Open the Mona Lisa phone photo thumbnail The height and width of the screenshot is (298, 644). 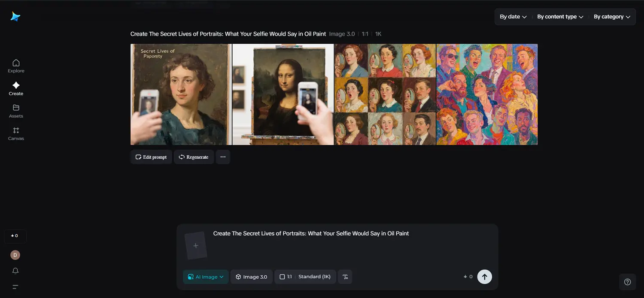point(283,94)
